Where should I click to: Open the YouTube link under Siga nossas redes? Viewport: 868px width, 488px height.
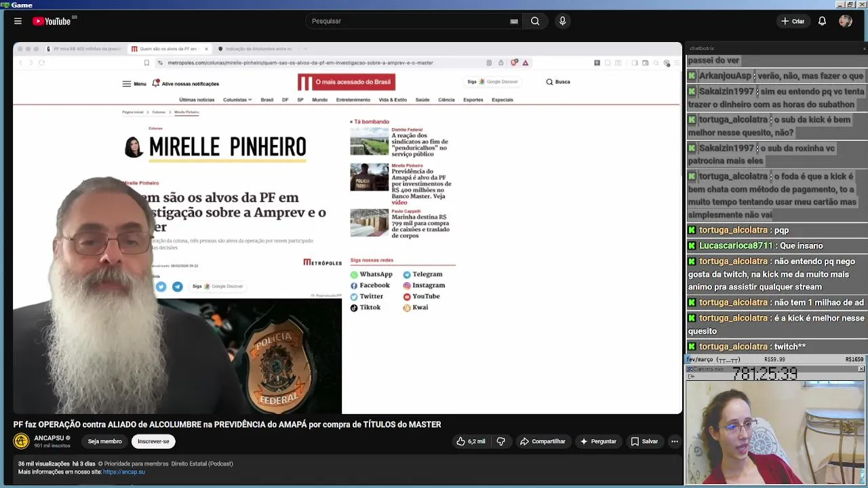point(421,296)
